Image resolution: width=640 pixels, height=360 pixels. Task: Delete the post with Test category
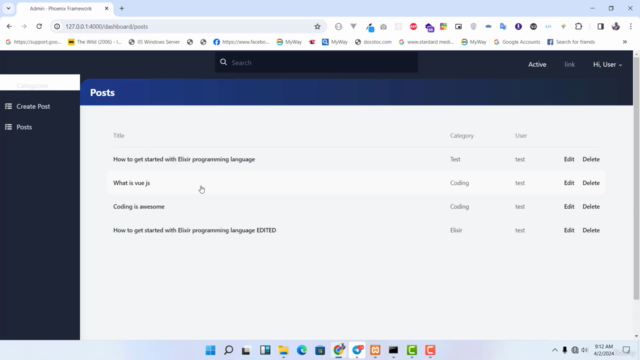591,159
